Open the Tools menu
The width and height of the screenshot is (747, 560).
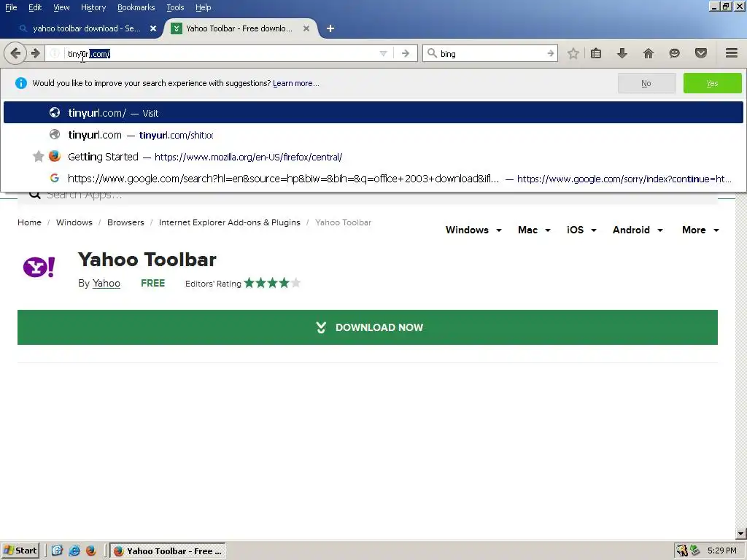[x=175, y=7]
